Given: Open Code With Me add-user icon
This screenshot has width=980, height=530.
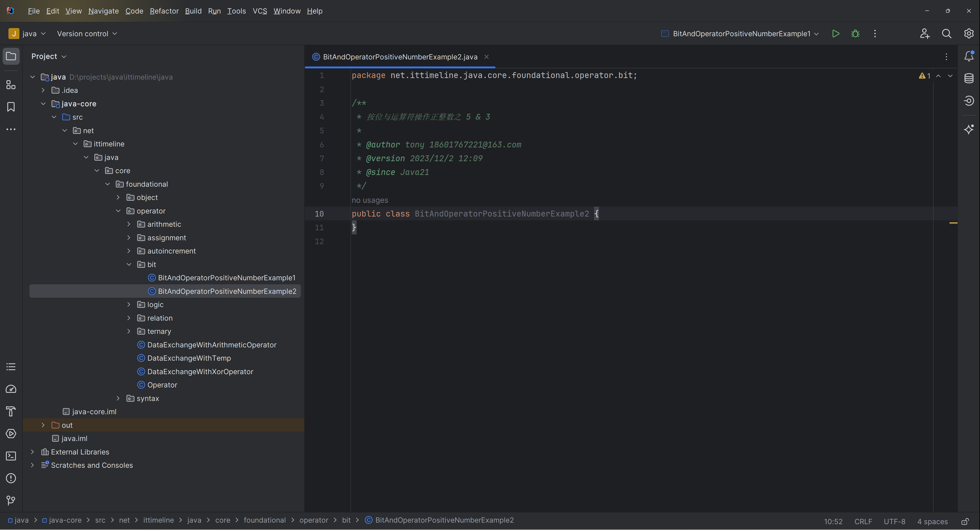Looking at the screenshot, I should click(925, 33).
